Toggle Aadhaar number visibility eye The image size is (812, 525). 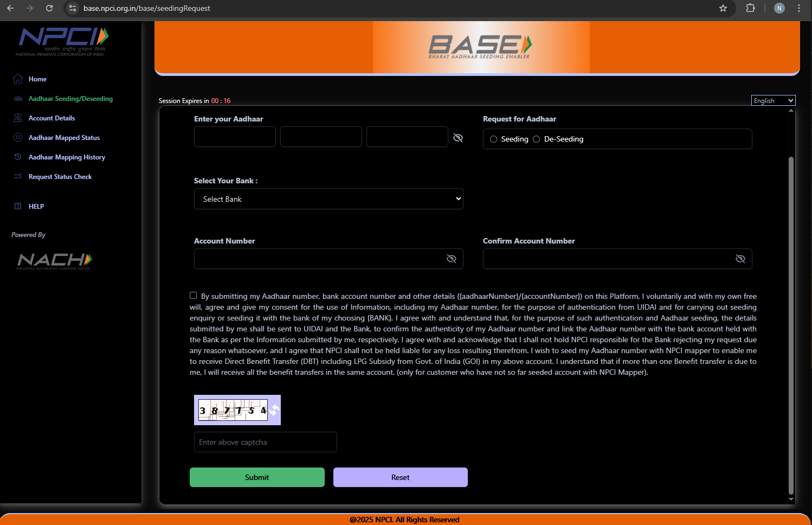[x=458, y=138]
